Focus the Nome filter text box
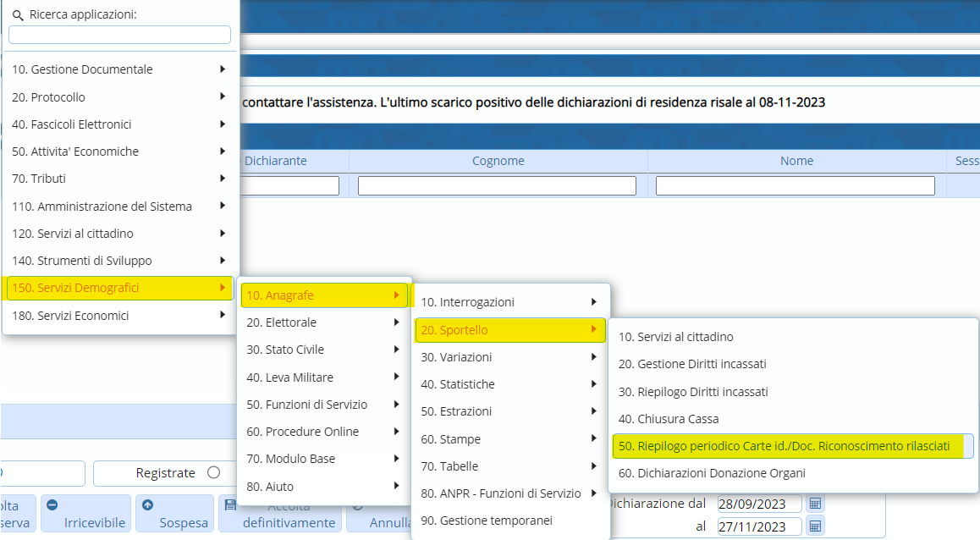This screenshot has height=540, width=980. [x=795, y=185]
